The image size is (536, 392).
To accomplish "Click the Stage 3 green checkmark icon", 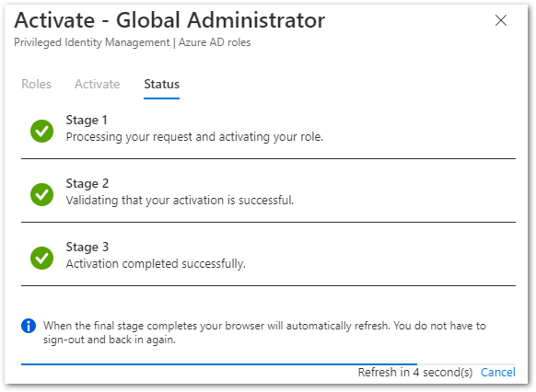I will tap(41, 259).
